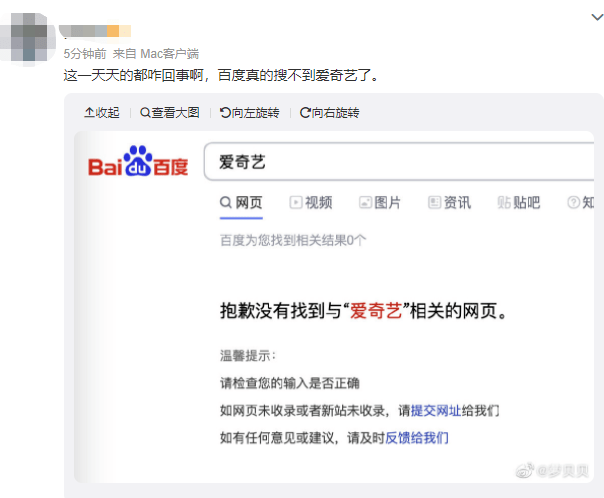Follow the 提交网址 link
Screen dimensions: 604x498
(x=436, y=411)
